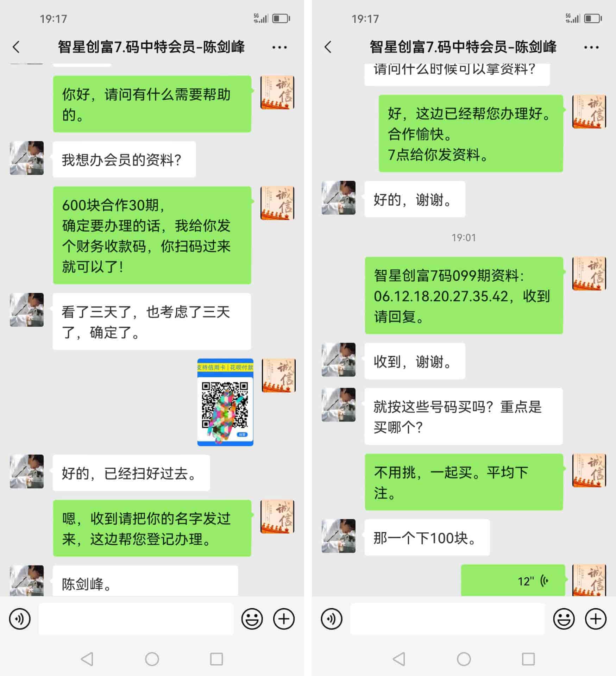Tap avatar beside '我想办会员的资料?' message
Viewport: 616px width, 676px height.
pos(27,158)
